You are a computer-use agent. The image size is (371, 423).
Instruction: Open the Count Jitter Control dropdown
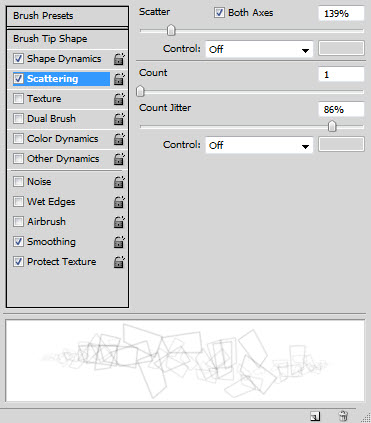[259, 145]
